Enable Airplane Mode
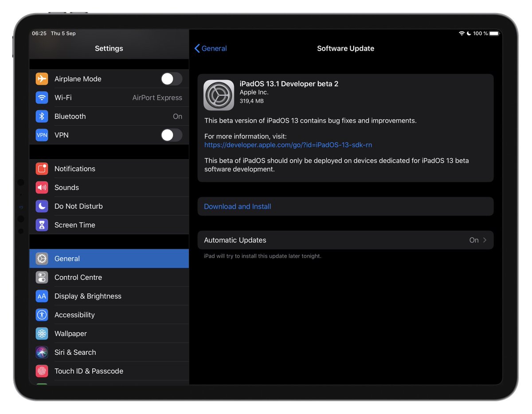Screen dimensions: 532x414 (x=171, y=79)
